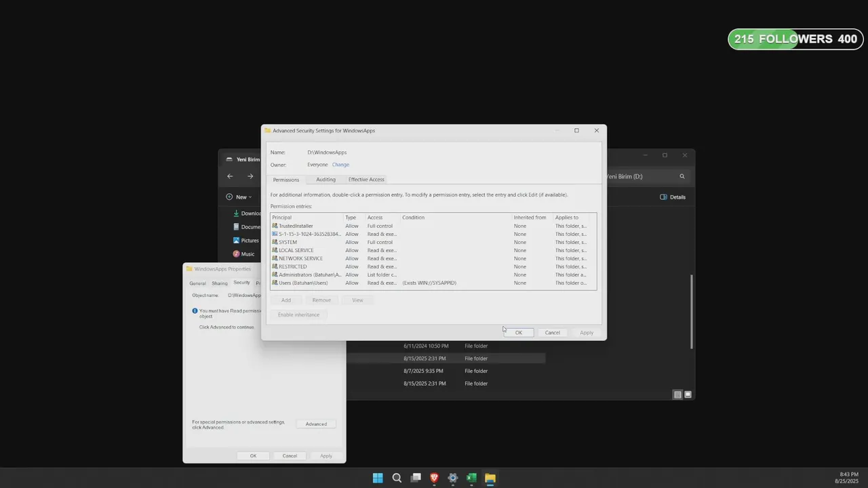868x488 pixels.
Task: Switch File Explorer to details list view
Action: [677, 394]
